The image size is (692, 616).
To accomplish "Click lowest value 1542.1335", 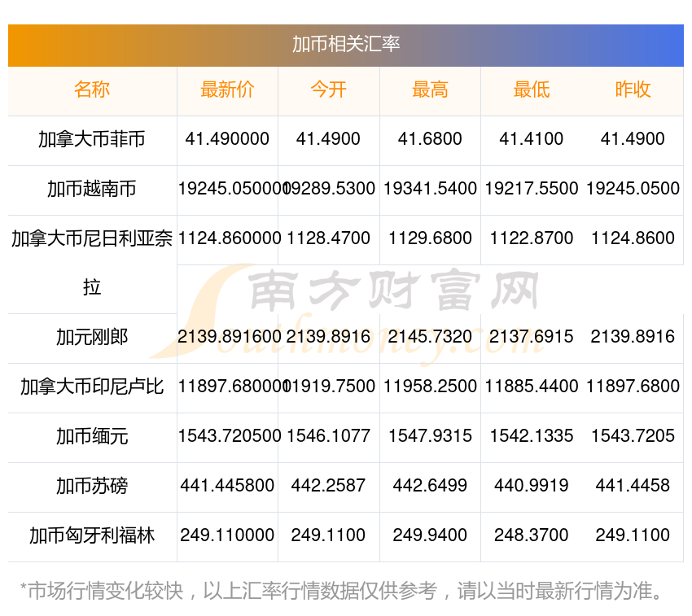I will [x=532, y=436].
